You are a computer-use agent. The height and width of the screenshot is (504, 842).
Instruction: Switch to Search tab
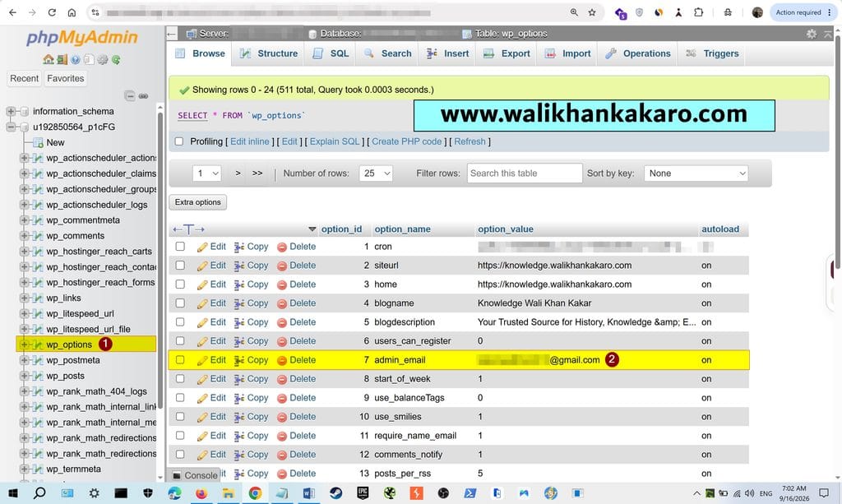387,53
